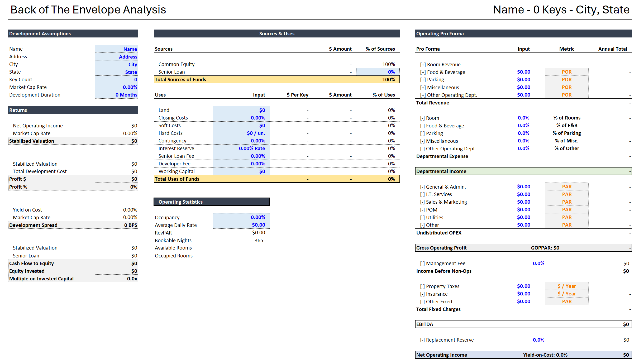Viewport: 639px width, 364px height.
Task: Select the Occupancy 0.00% input cell
Action: click(x=241, y=217)
